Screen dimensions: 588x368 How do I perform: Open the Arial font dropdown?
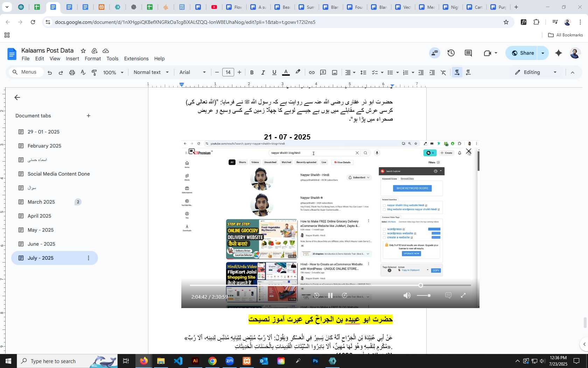(x=192, y=73)
